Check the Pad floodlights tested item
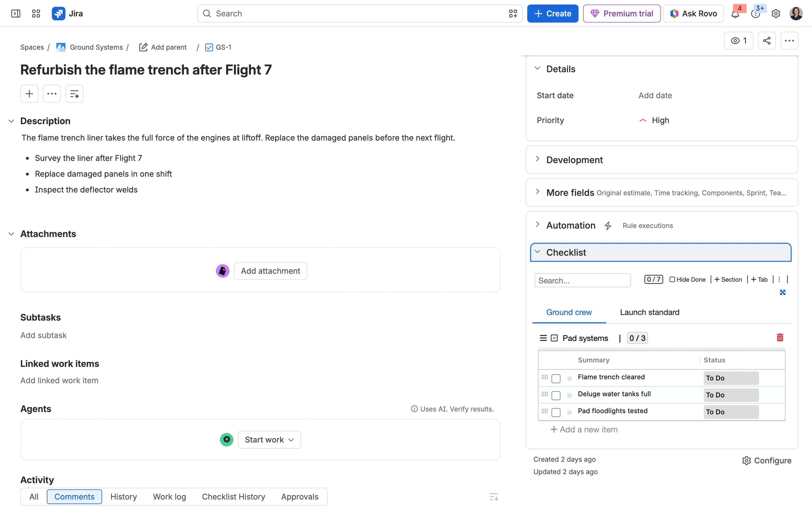Screen dimensions: 812x508 [x=556, y=412]
